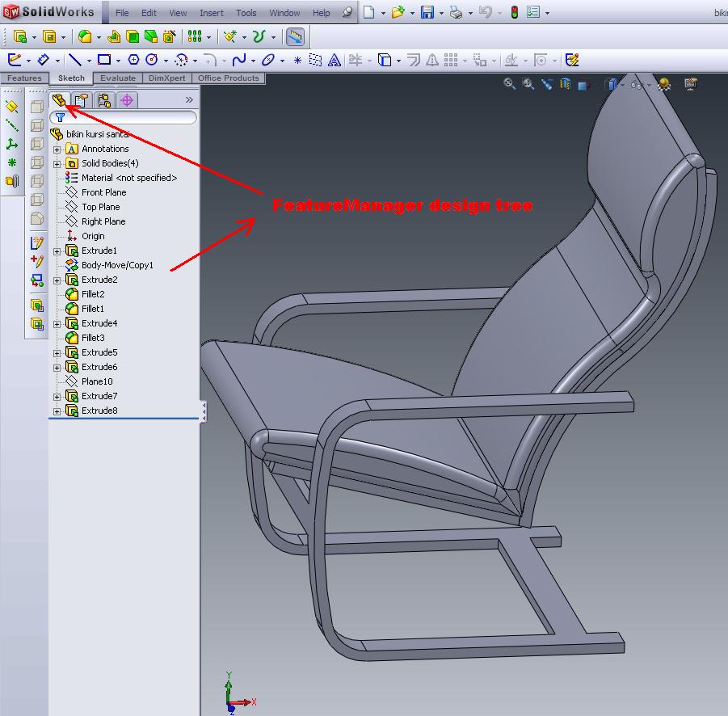
Task: Select the Spline tool
Action: click(x=239, y=60)
